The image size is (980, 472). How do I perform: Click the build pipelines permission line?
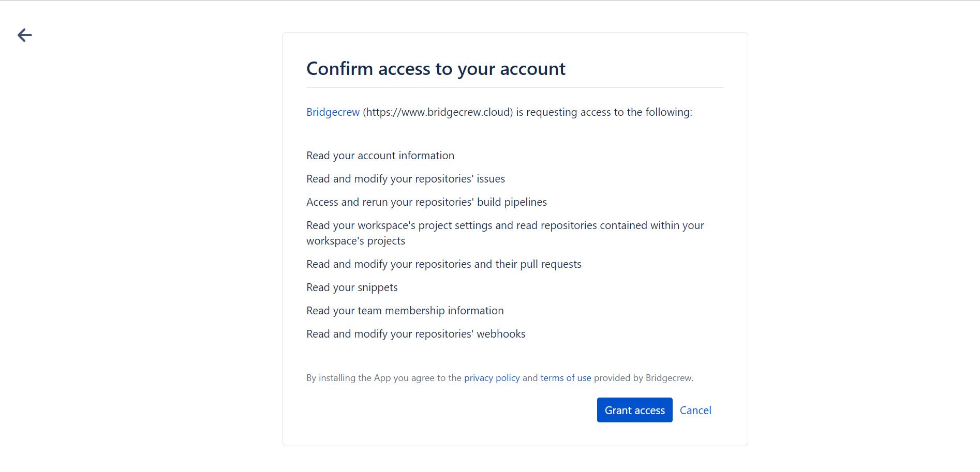(426, 202)
